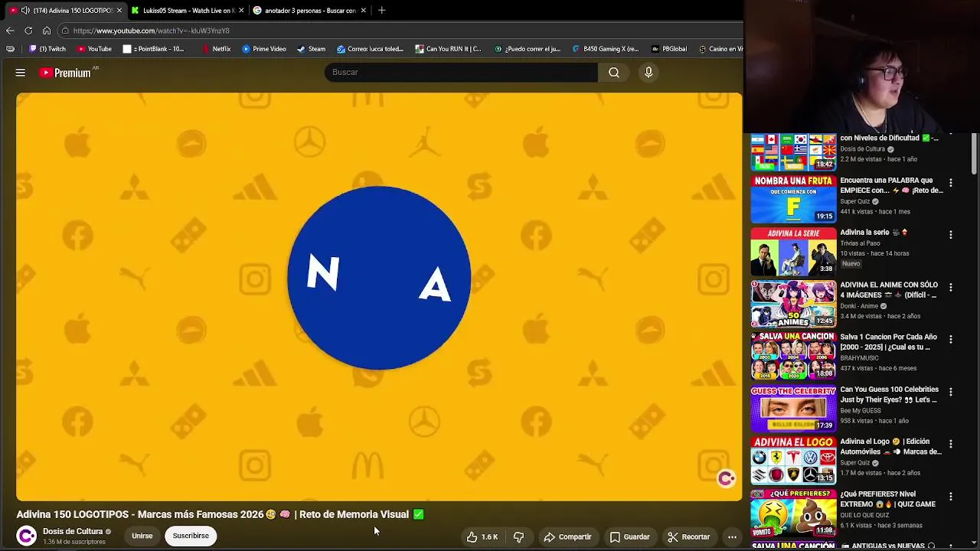Open more actions three-dot menu under video
This screenshot has width=980, height=551.
(732, 536)
